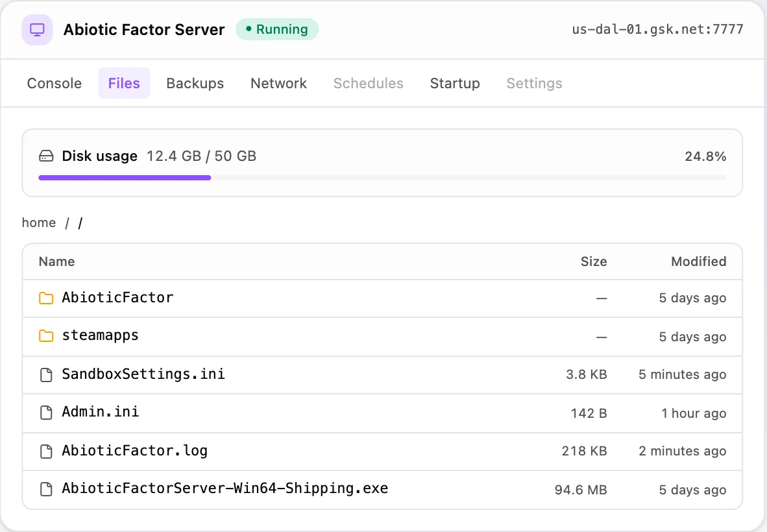
Task: Click the Admin.ini file icon
Action: pyautogui.click(x=46, y=413)
